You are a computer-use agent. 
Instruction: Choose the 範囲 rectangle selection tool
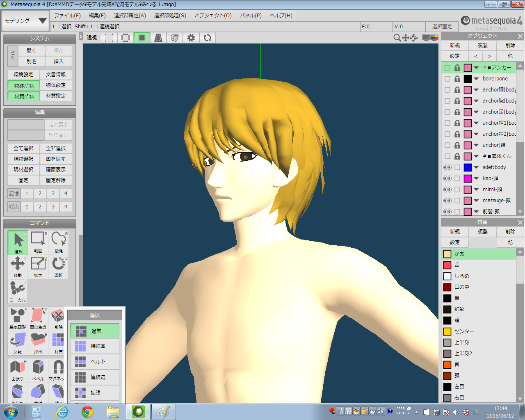point(38,242)
